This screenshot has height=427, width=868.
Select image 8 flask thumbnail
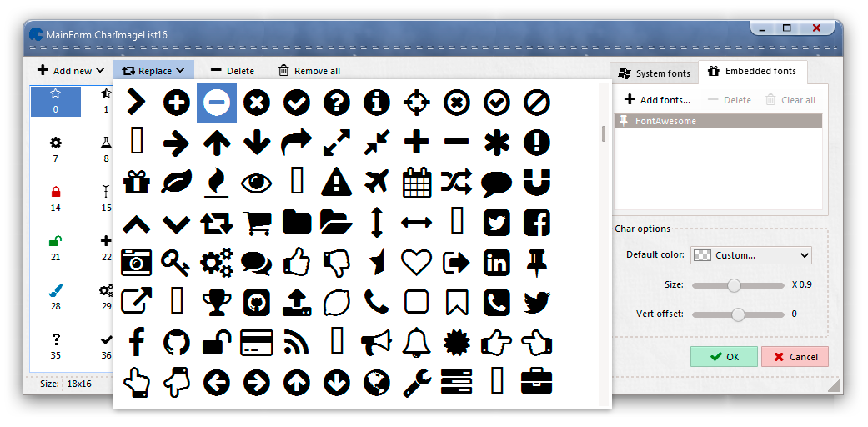106,149
